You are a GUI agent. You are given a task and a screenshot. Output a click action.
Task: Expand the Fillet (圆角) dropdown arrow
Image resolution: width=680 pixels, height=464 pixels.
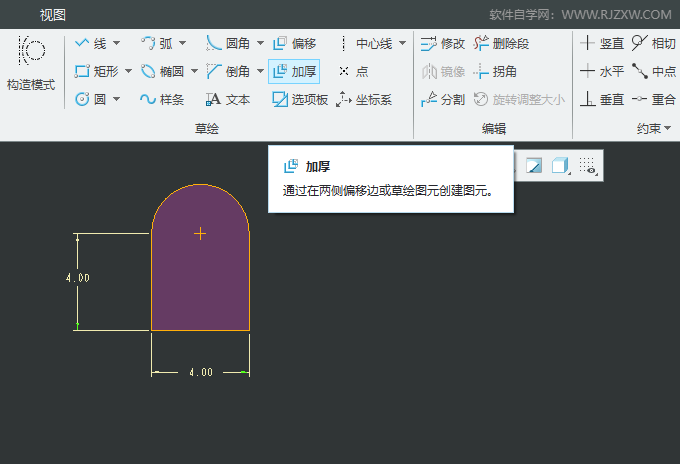point(260,43)
